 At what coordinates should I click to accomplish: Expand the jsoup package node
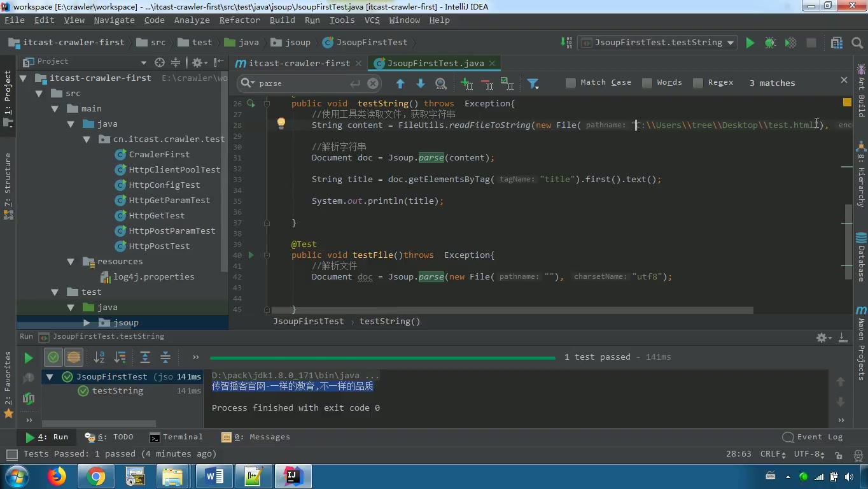pos(87,323)
